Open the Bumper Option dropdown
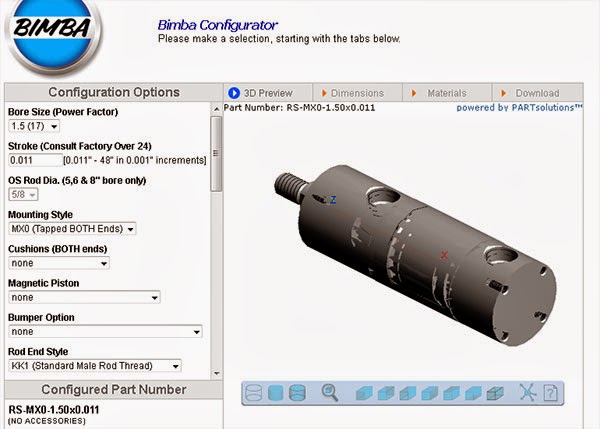The image size is (600, 429). tap(105, 332)
